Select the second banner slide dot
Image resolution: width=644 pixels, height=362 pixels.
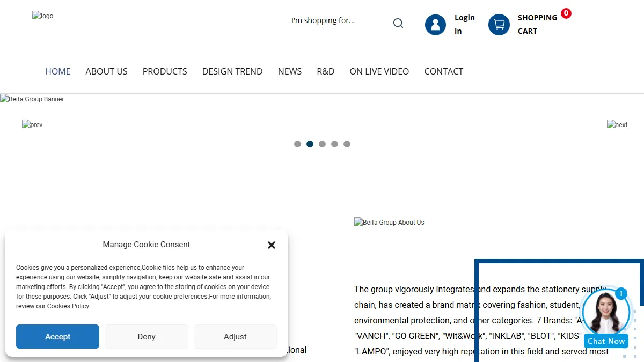point(310,144)
